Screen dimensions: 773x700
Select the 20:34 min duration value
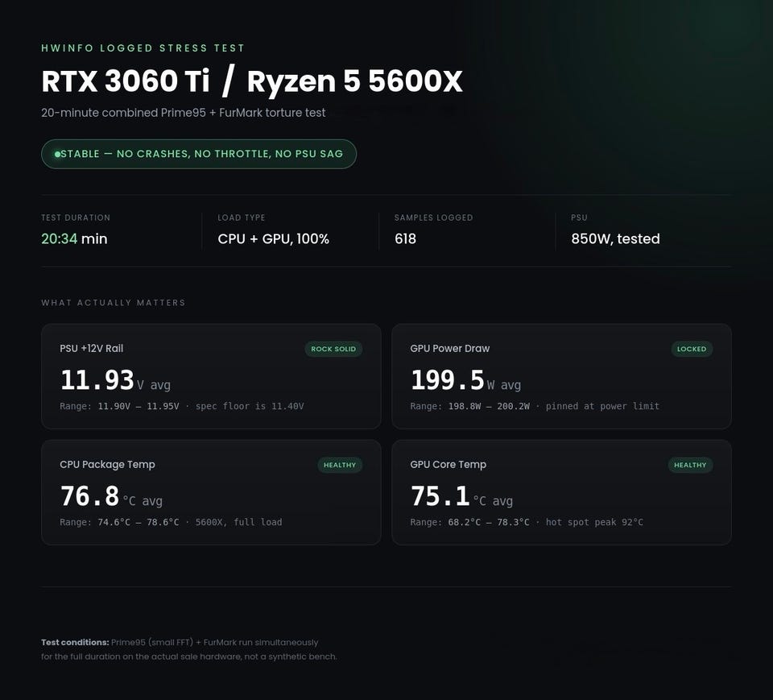(x=74, y=238)
